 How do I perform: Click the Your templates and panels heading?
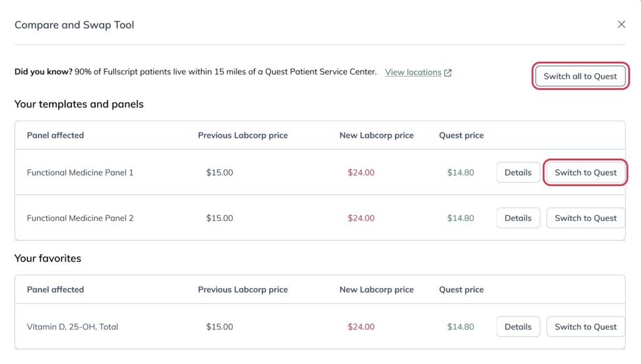79,104
